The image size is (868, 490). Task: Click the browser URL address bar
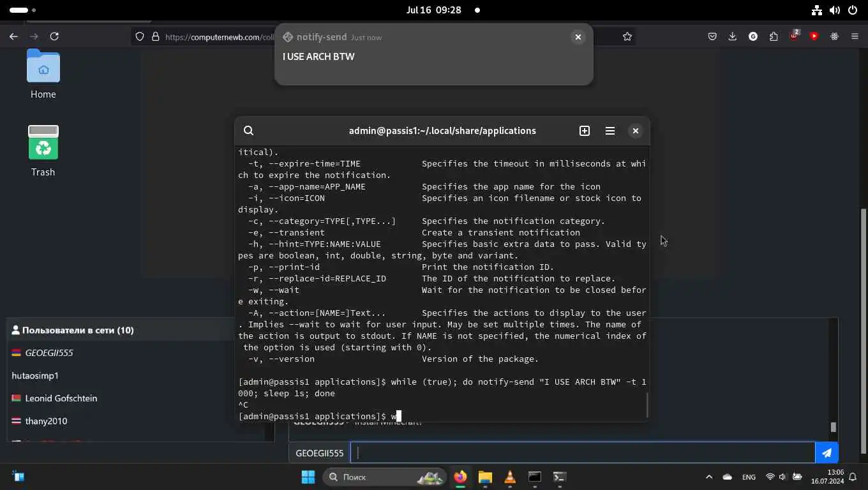(219, 37)
